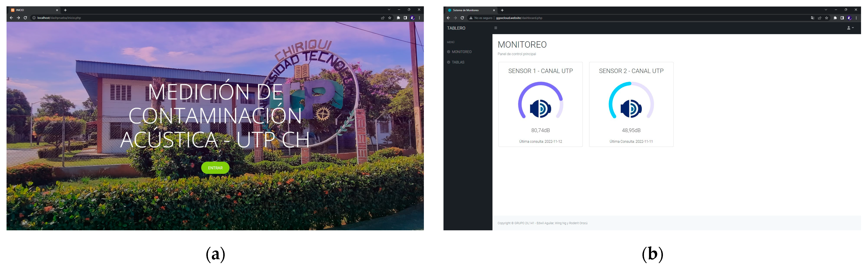
Task: Open a new tab next to the INICIO tab
Action: tap(65, 10)
